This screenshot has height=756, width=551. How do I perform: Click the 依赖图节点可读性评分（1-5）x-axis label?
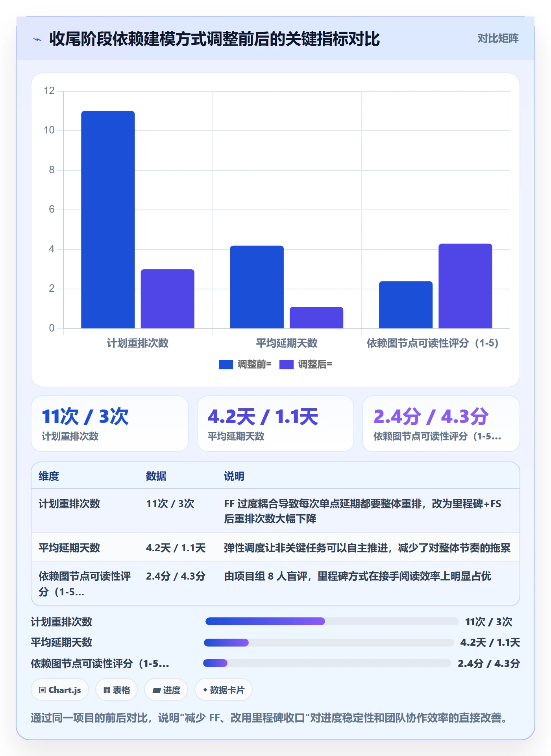pyautogui.click(x=433, y=343)
